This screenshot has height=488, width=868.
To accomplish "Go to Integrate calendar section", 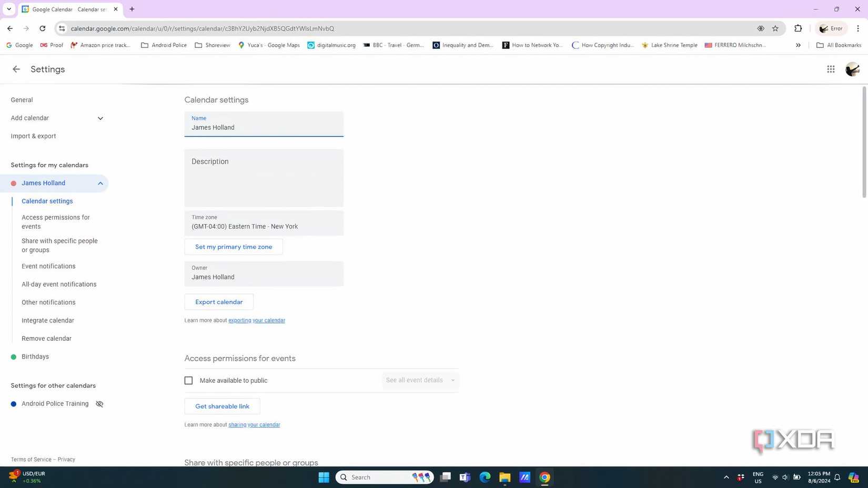I will [48, 320].
